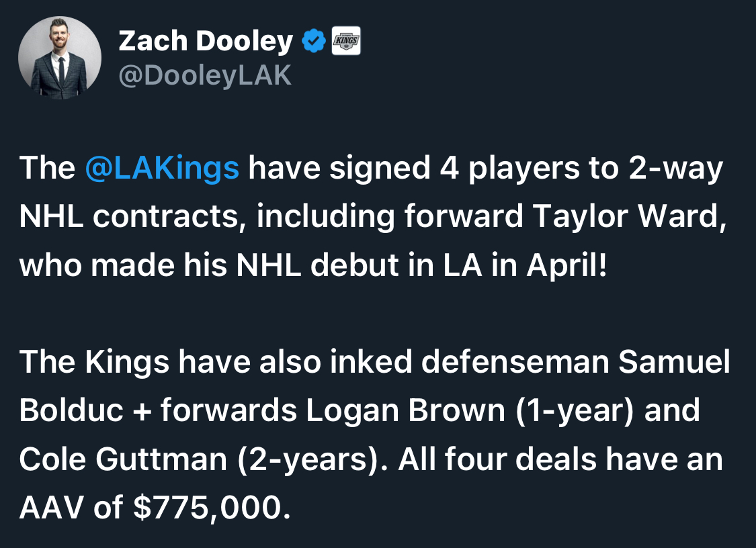Follow the @LAKings mention link
The width and height of the screenshot is (756, 548).
(162, 168)
